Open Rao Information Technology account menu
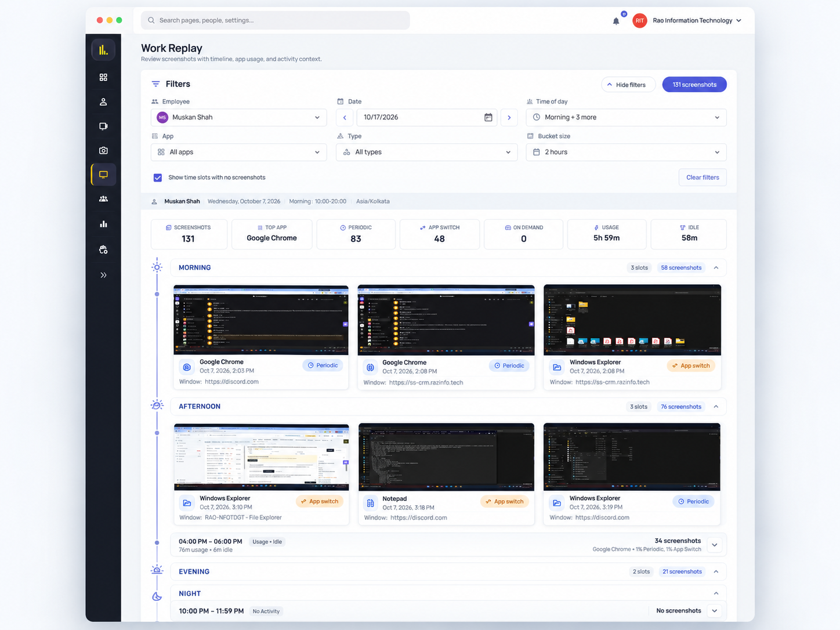Viewport: 840px width, 630px height. point(697,20)
